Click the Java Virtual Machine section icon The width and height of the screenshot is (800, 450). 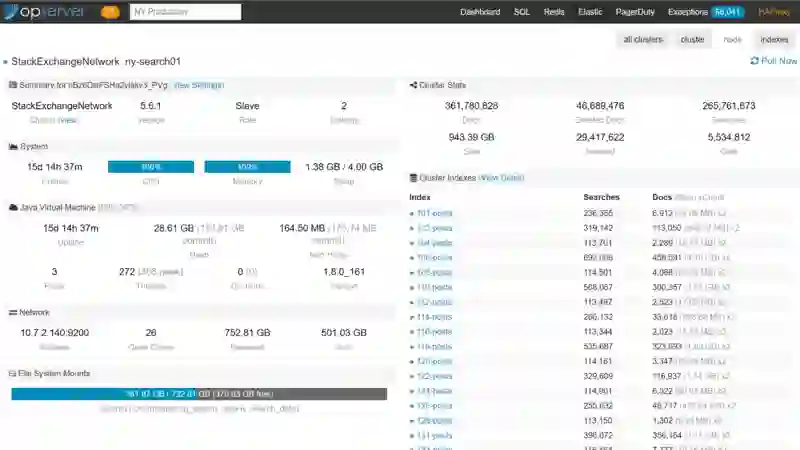13,207
